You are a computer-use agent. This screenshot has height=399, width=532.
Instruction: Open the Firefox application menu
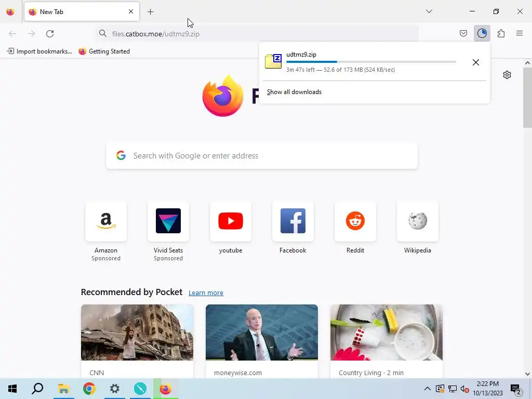click(x=520, y=33)
